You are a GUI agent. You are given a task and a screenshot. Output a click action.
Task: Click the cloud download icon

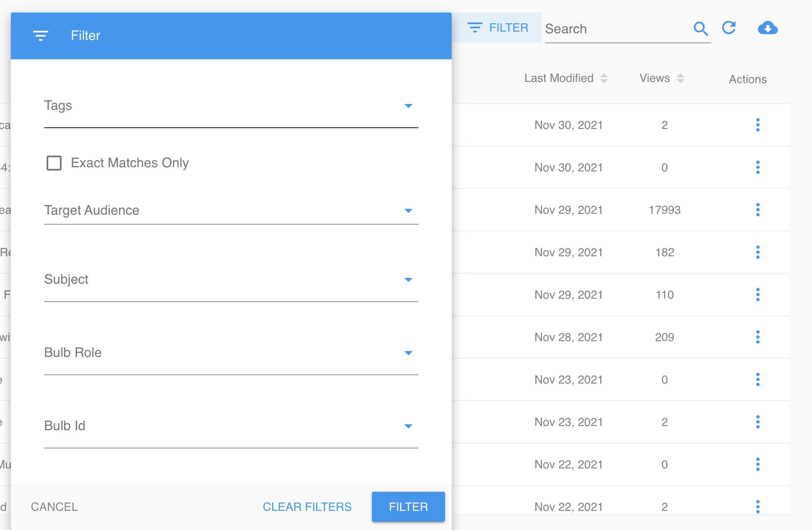pyautogui.click(x=767, y=28)
